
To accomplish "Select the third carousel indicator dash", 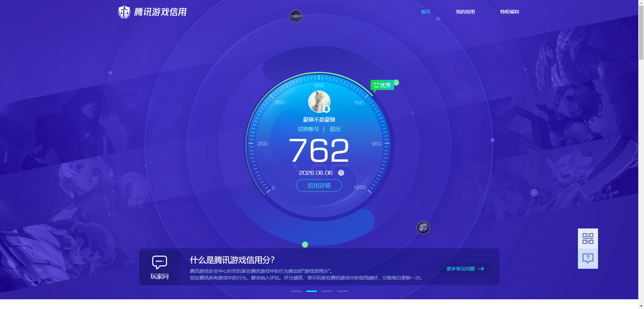I will coord(327,291).
